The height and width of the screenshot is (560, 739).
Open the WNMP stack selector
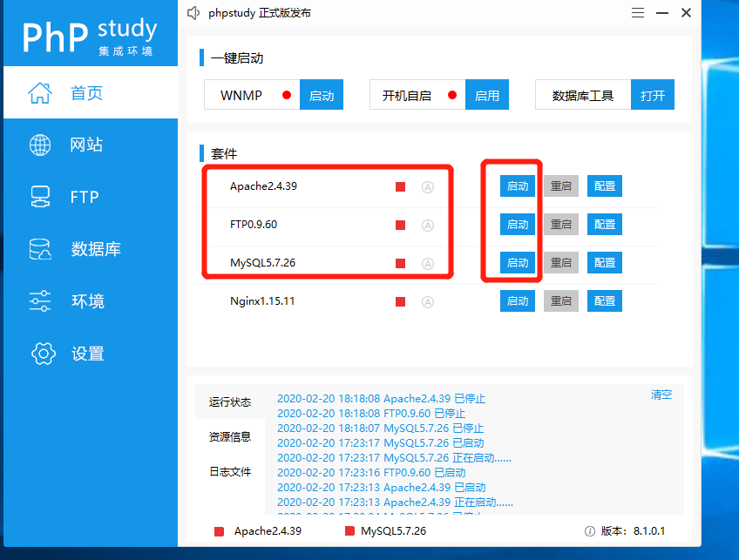(x=252, y=95)
